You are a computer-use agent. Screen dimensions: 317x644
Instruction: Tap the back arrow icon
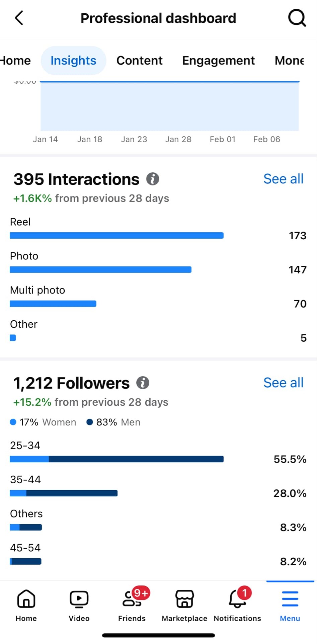coord(19,18)
